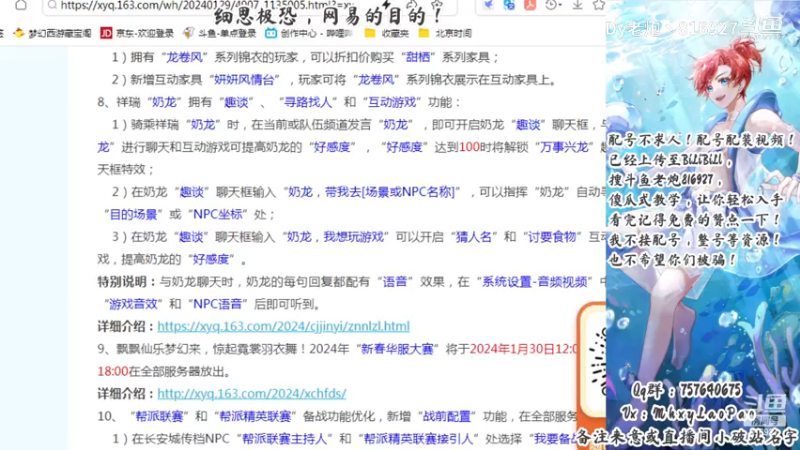
Task: Click the text “奶龙，我想玩游戏”
Action: [335, 237]
